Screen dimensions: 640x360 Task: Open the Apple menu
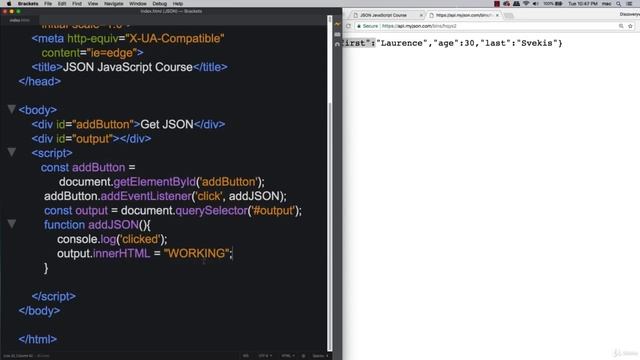point(9,4)
